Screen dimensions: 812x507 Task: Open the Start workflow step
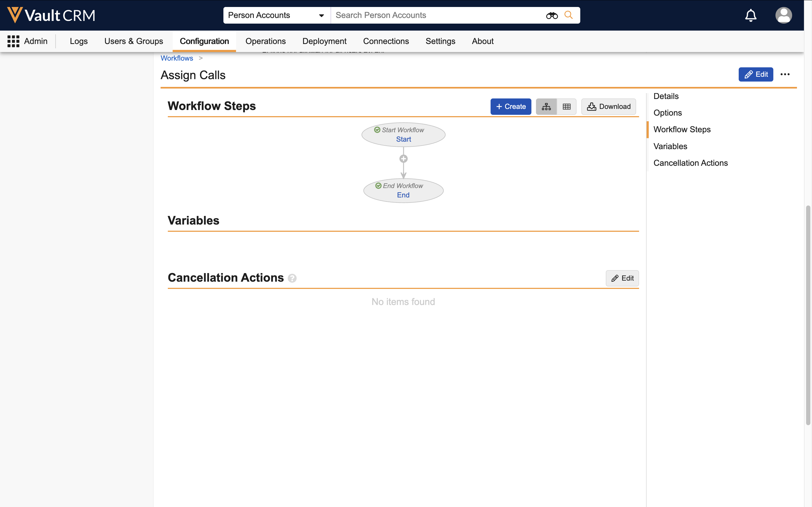point(403,139)
